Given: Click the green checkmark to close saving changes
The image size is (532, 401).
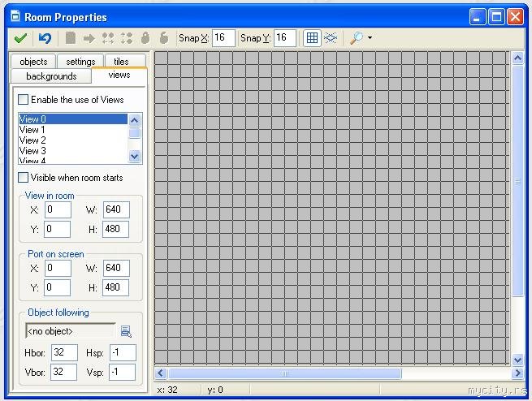Looking at the screenshot, I should pyautogui.click(x=20, y=38).
